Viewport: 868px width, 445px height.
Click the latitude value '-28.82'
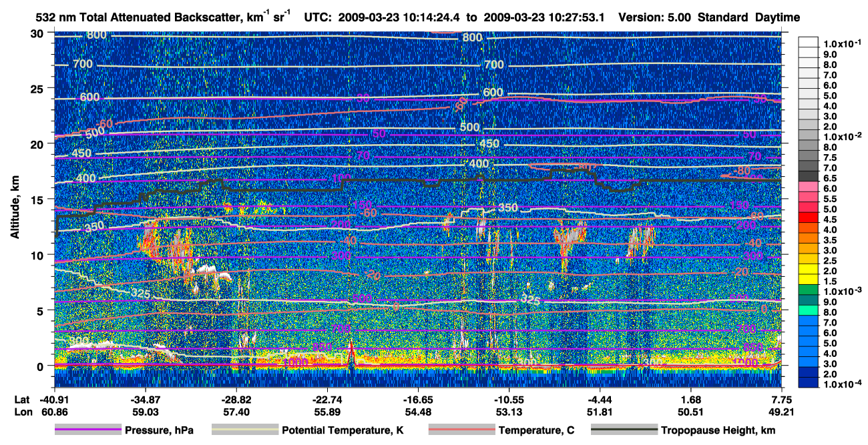point(236,399)
